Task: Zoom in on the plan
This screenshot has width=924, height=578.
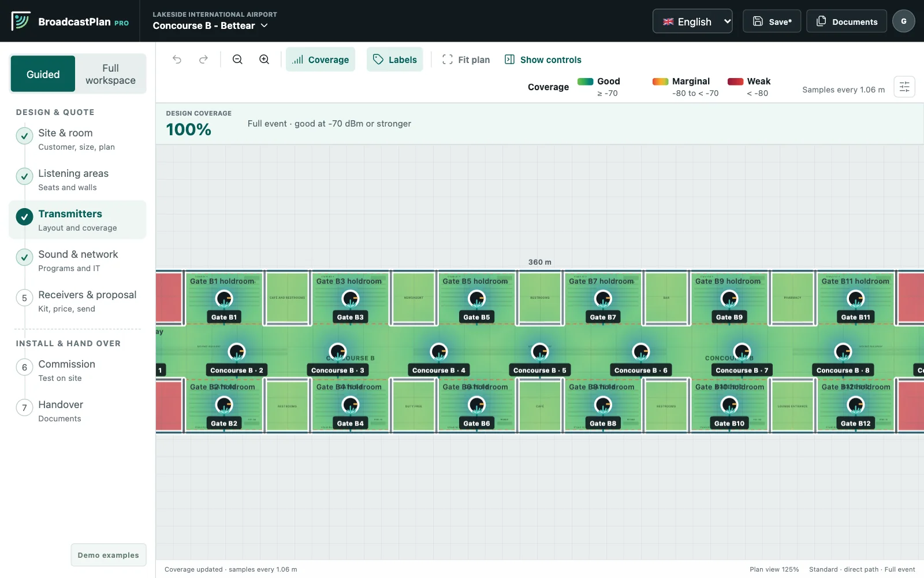Action: (264, 60)
